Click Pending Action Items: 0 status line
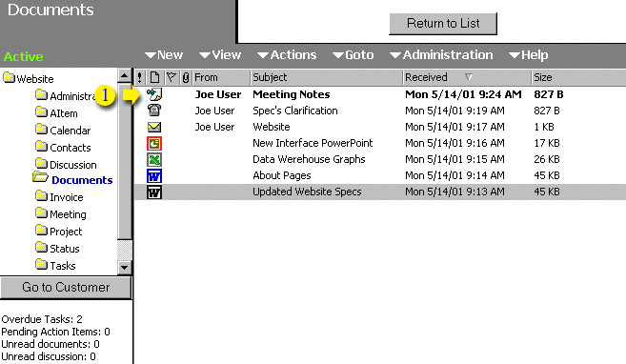 [x=55, y=332]
